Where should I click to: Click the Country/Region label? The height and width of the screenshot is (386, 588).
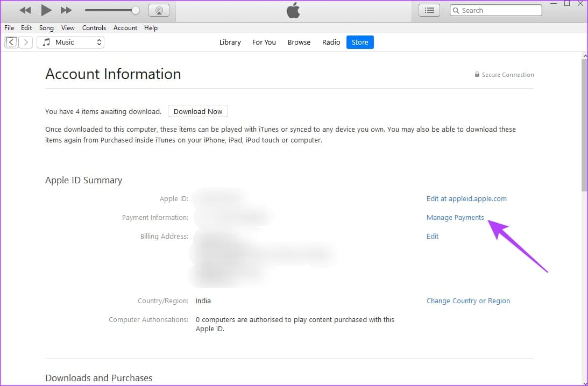coord(163,301)
